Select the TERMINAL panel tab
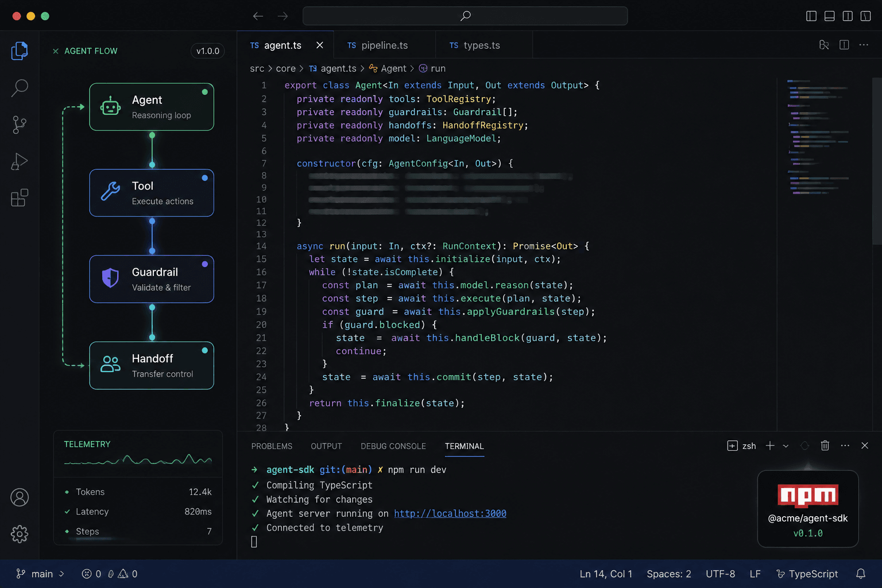 click(x=465, y=446)
